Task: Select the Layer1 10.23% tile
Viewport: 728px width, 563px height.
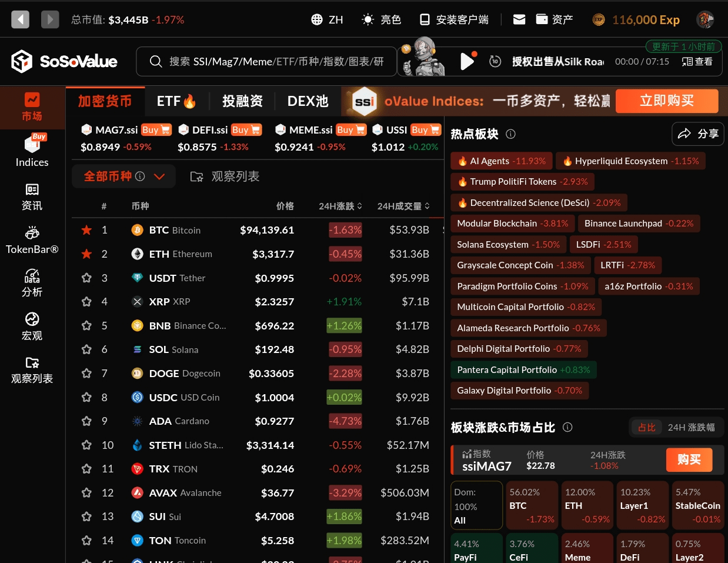Action: click(642, 506)
